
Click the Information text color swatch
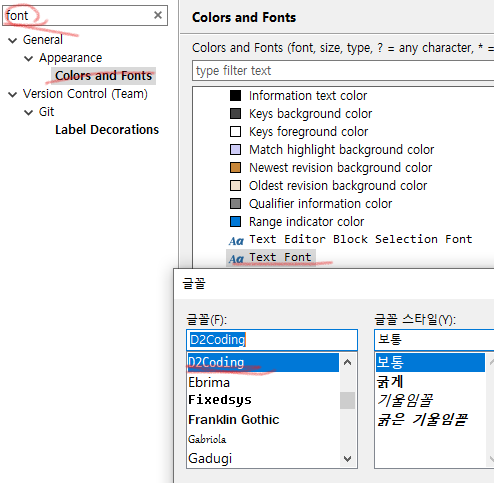(x=235, y=96)
